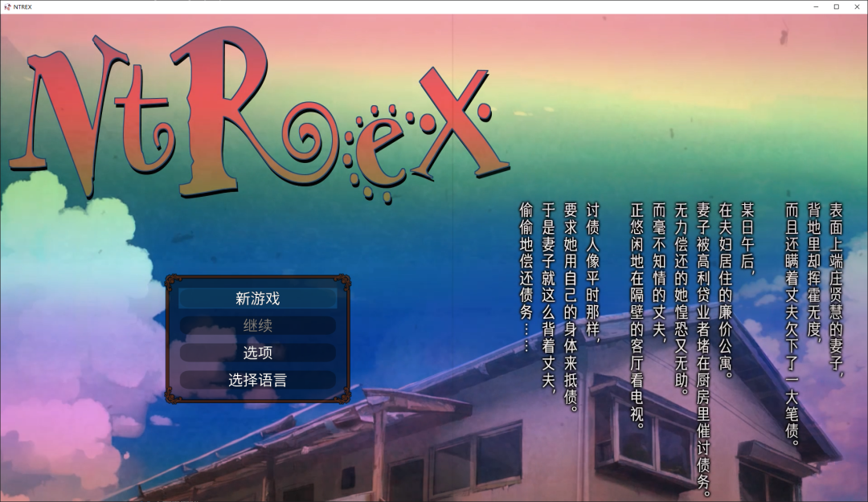Start a new game with 新游戏

pyautogui.click(x=257, y=298)
